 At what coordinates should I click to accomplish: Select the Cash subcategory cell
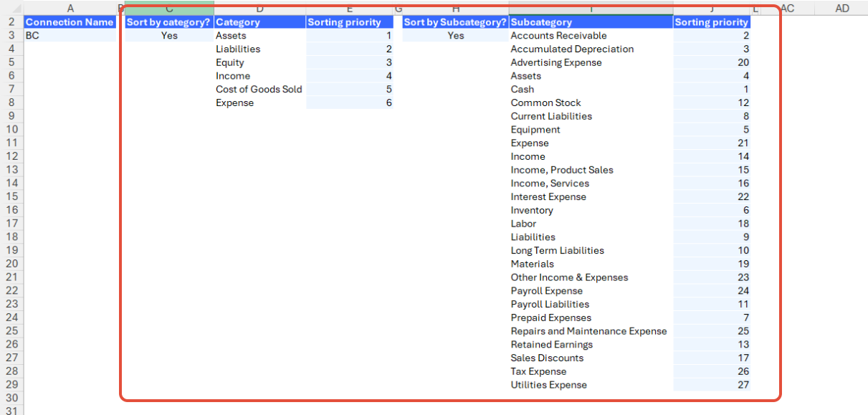(591, 89)
